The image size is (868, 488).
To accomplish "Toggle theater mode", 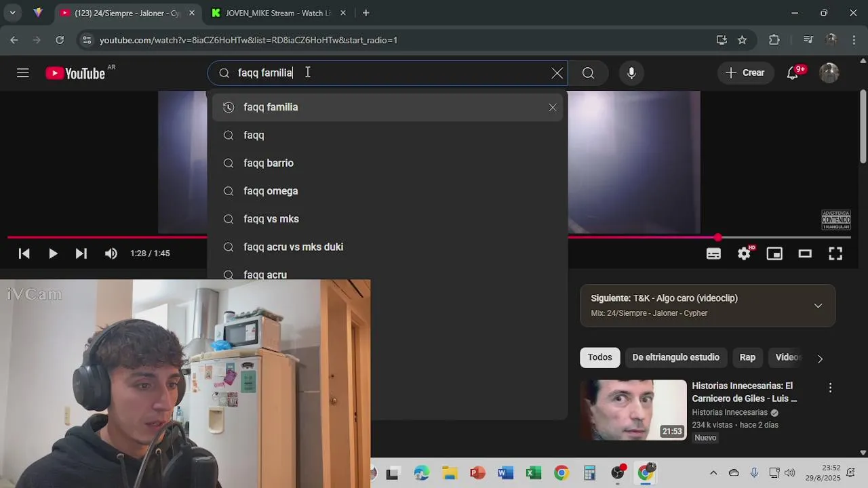I will (805, 253).
